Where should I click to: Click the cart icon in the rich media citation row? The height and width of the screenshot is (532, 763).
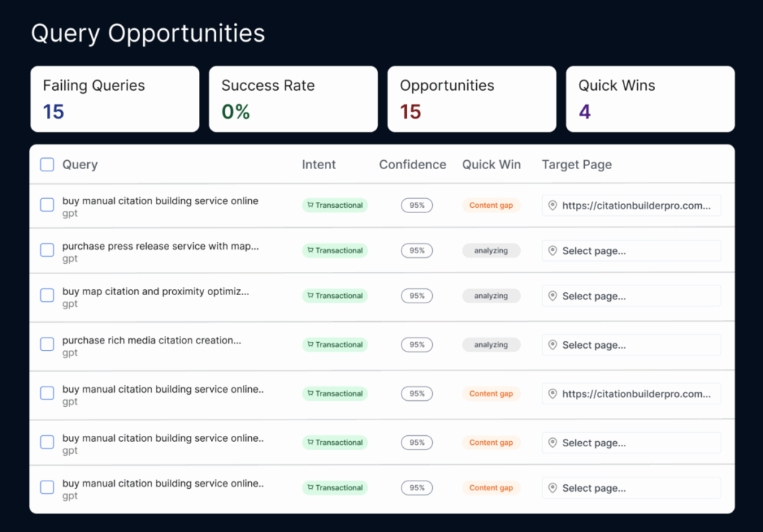click(x=309, y=345)
